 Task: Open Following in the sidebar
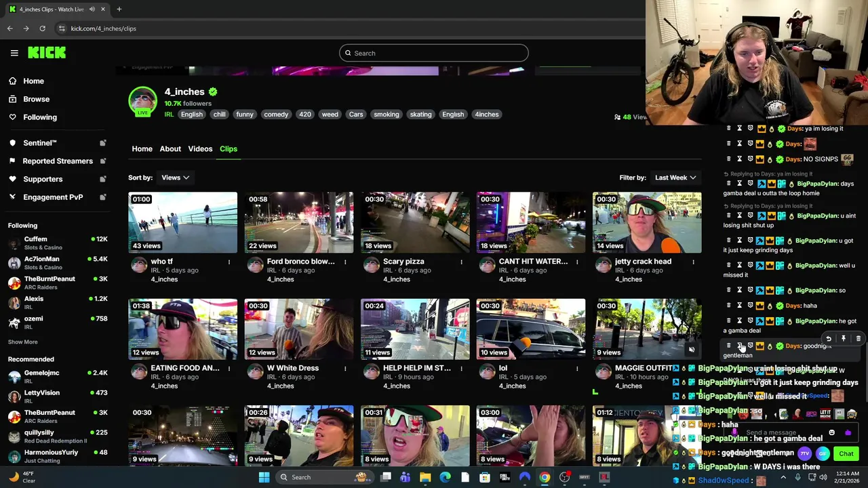[x=40, y=117]
